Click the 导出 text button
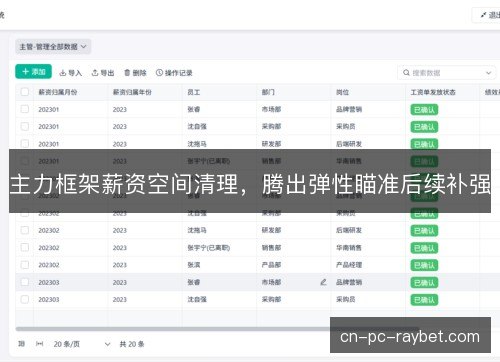The width and height of the screenshot is (500, 362). 107,73
